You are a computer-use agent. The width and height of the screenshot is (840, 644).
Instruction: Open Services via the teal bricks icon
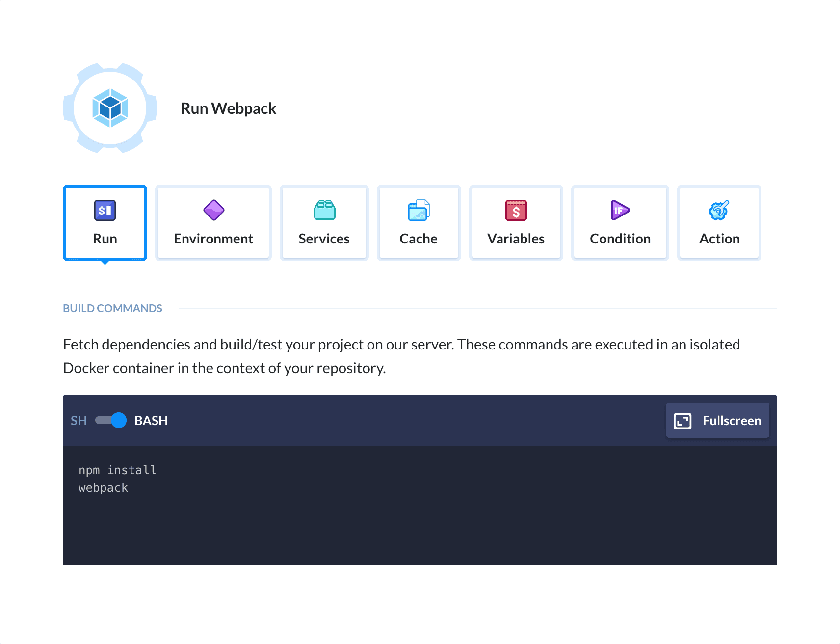pyautogui.click(x=324, y=210)
